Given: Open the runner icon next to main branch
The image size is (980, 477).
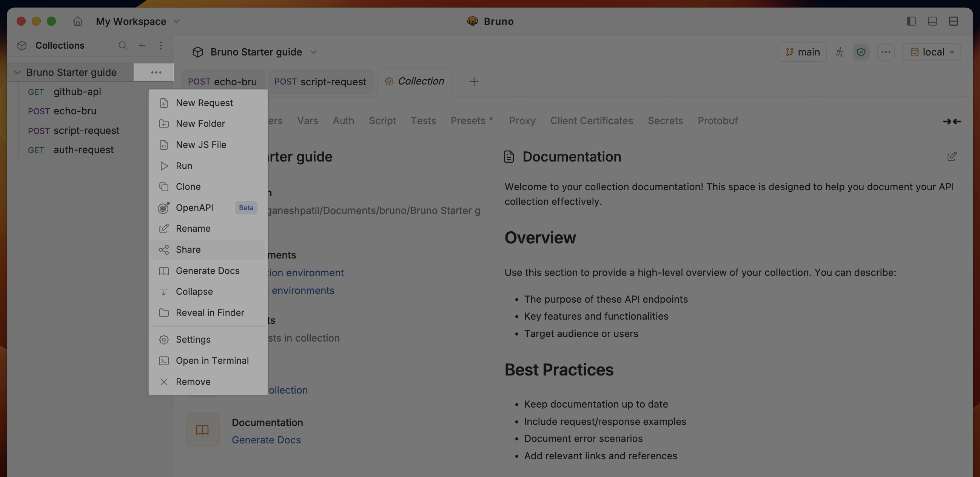Looking at the screenshot, I should coord(840,52).
